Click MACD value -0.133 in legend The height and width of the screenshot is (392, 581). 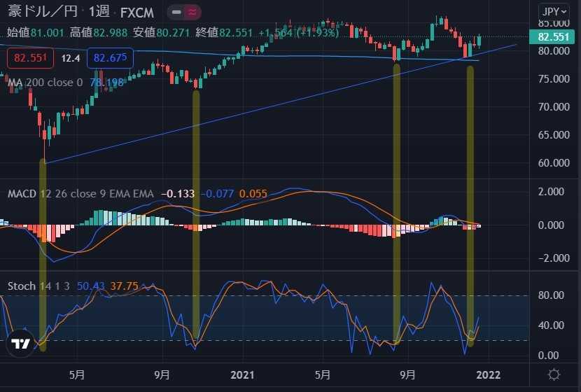pyautogui.click(x=178, y=193)
